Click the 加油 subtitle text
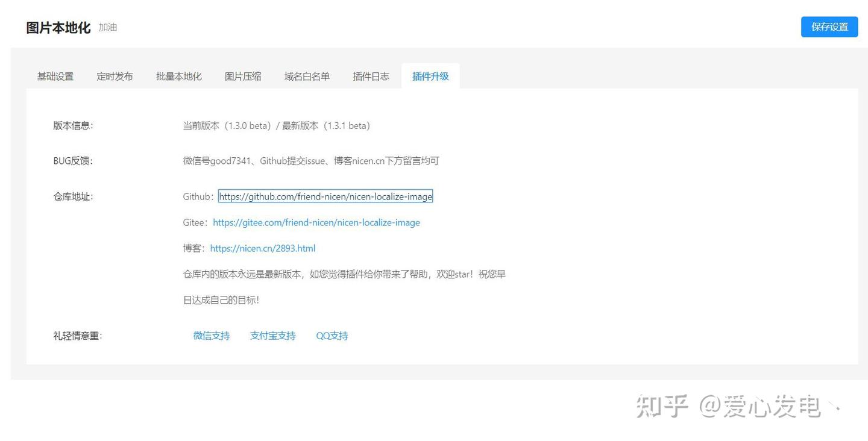 (x=108, y=28)
